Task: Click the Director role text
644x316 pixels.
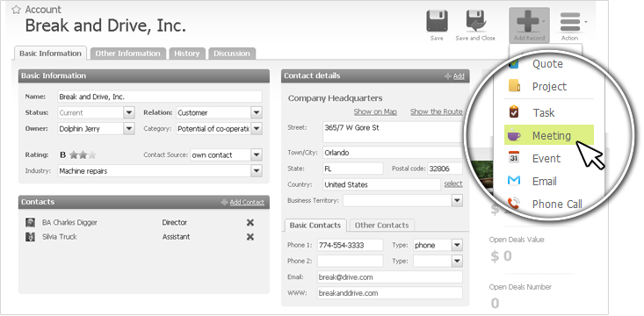Action: click(x=175, y=222)
